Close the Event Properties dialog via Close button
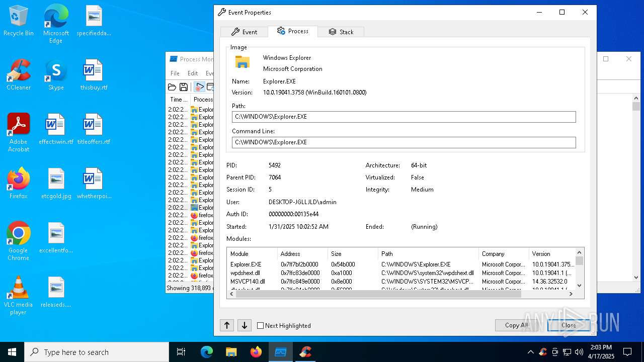This screenshot has width=644, height=362. pos(569,325)
